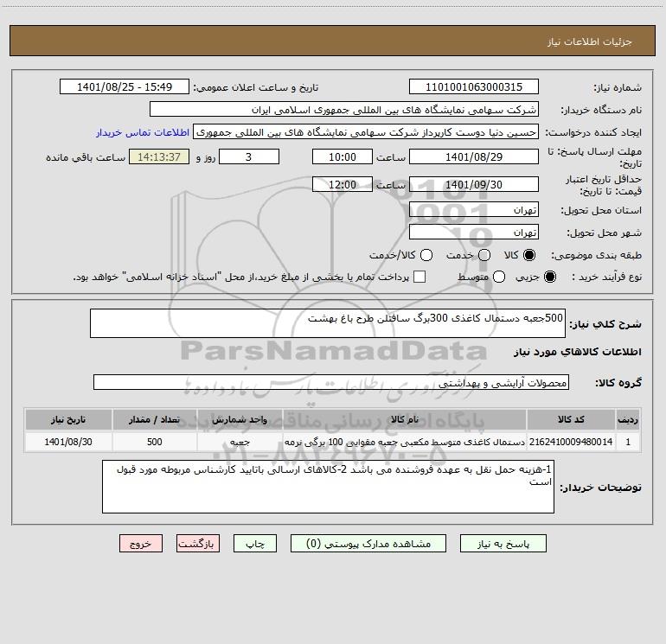The width and height of the screenshot is (666, 644).
Task: Select the کالا/خدمت radio button
Action: [426, 255]
